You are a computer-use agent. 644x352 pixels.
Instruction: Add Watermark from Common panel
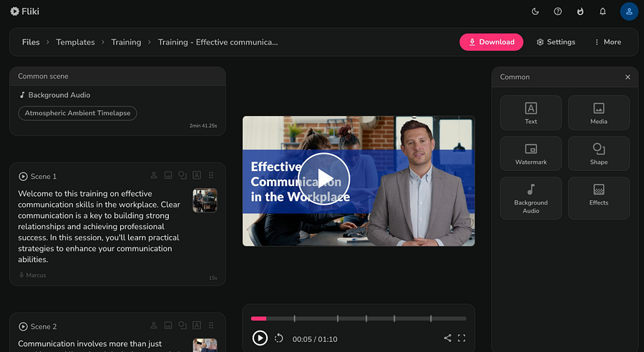[x=531, y=154]
